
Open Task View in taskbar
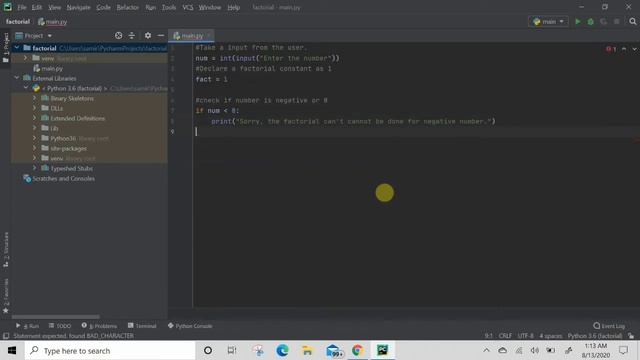coord(232,350)
